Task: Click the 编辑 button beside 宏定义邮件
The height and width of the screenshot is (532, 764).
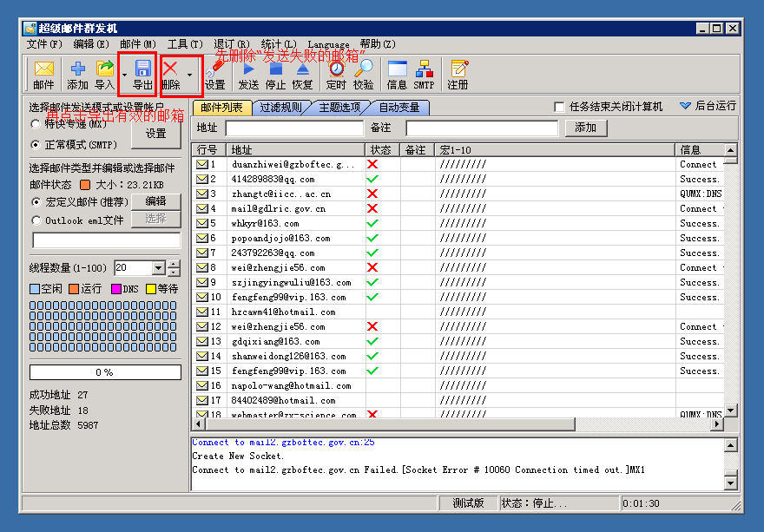Action: (156, 201)
